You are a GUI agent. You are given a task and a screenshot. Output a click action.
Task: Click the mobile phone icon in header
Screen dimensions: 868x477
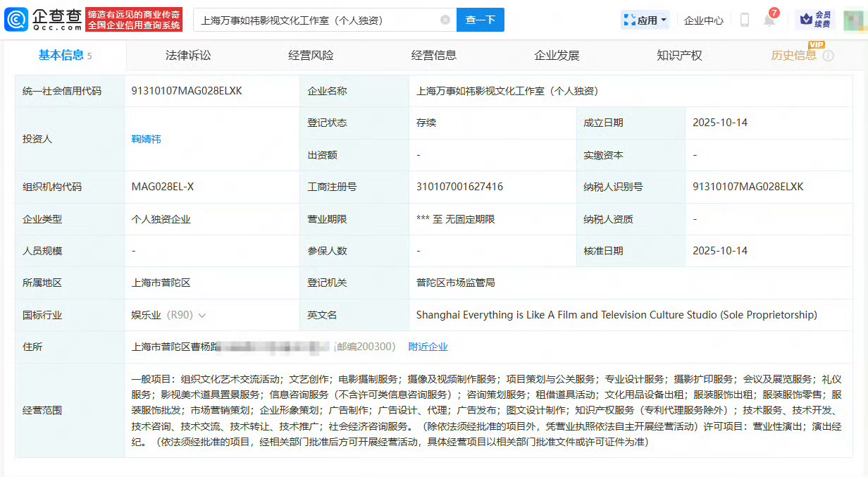745,20
